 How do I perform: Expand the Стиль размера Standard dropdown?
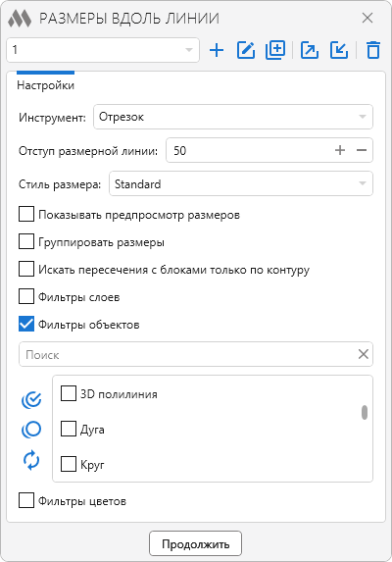click(241, 183)
